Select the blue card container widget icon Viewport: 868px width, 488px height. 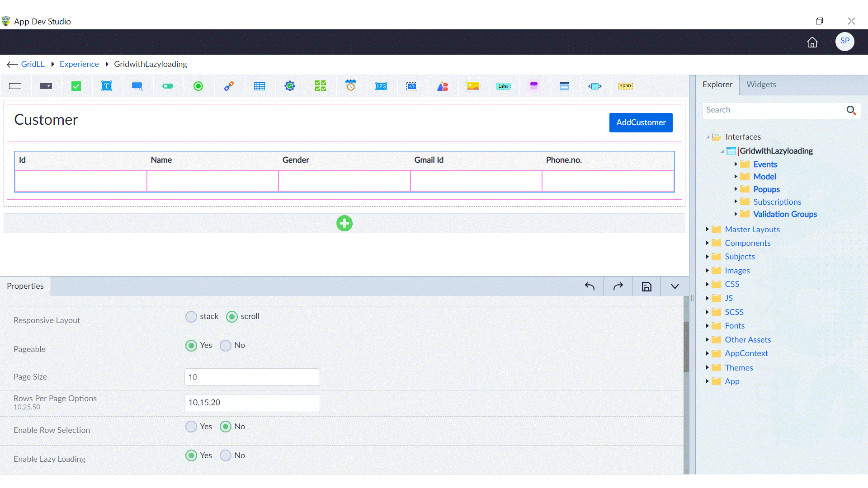click(x=564, y=86)
